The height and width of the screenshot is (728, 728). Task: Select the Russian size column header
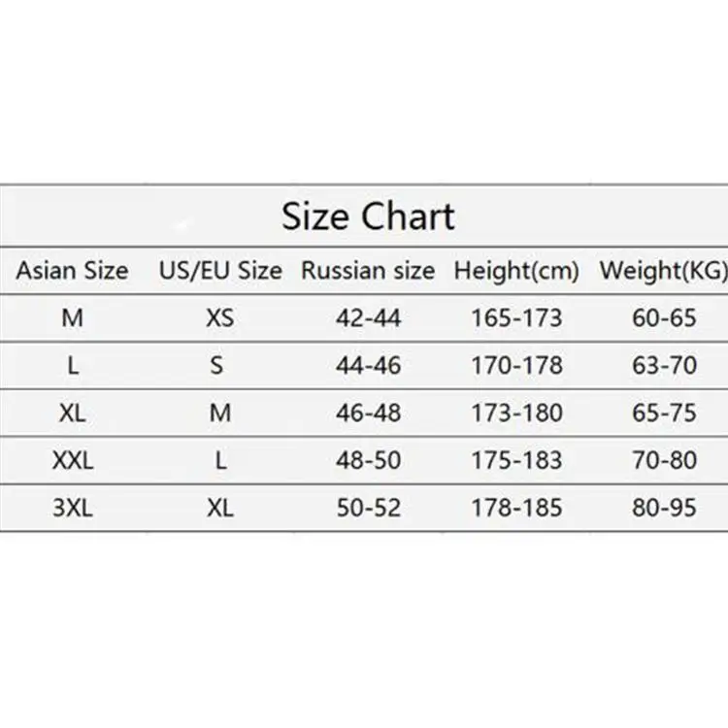click(x=367, y=271)
